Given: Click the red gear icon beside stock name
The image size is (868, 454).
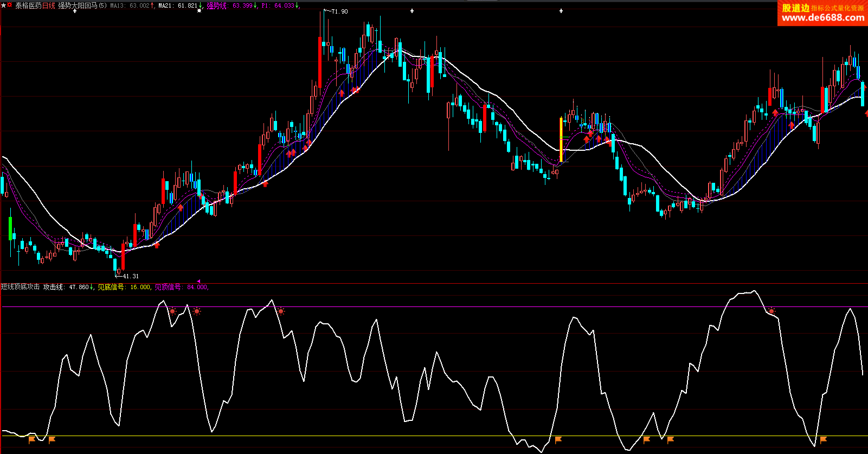Looking at the screenshot, I should point(10,5).
